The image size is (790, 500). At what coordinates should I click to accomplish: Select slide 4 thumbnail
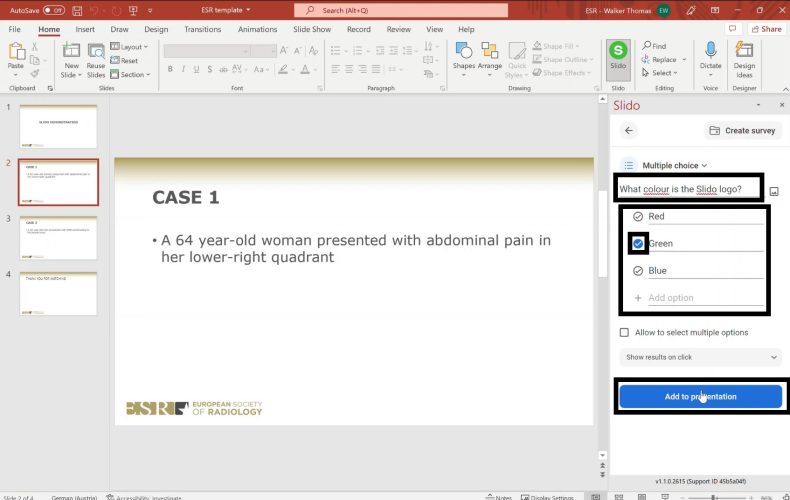(58, 294)
